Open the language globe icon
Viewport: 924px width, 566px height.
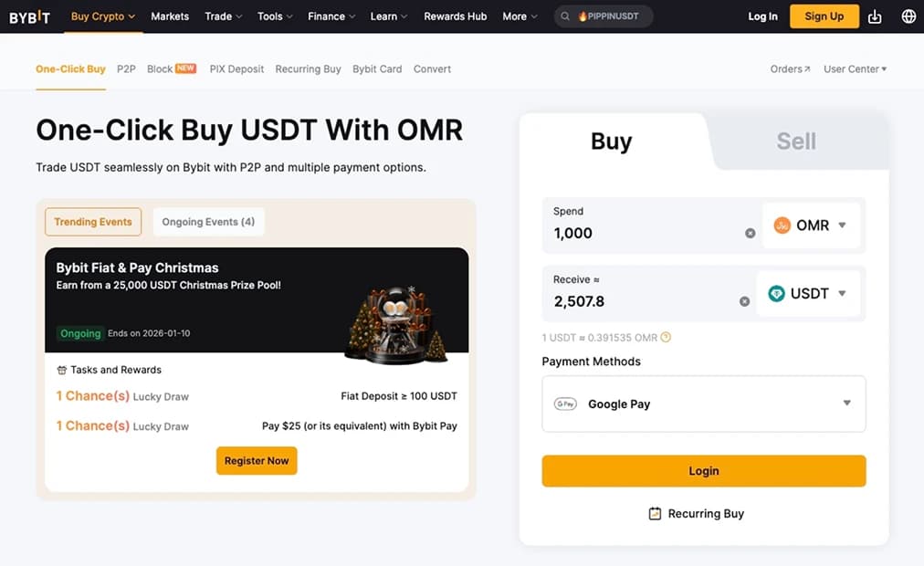click(908, 16)
